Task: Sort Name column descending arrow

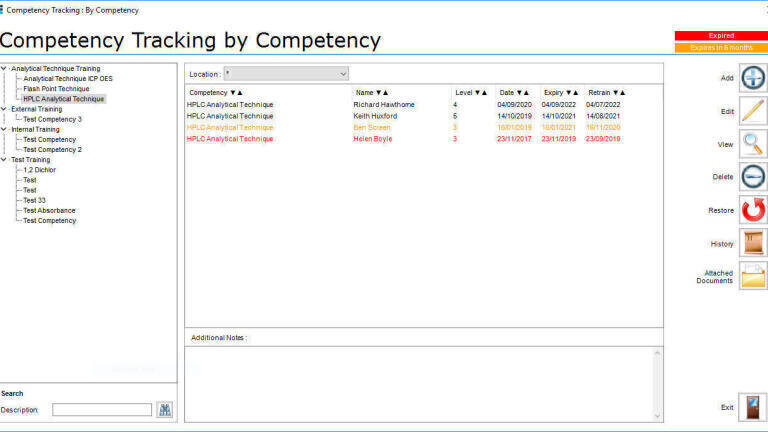Action: click(x=378, y=93)
